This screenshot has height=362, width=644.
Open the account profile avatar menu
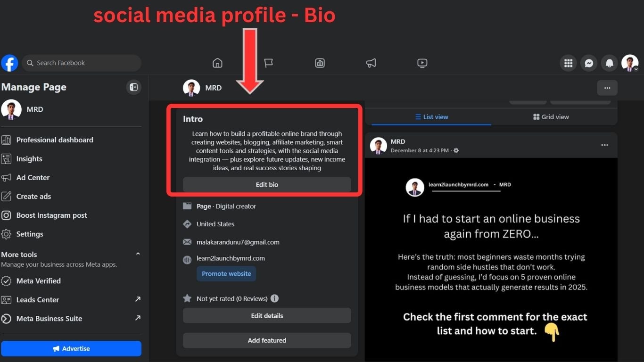[630, 63]
